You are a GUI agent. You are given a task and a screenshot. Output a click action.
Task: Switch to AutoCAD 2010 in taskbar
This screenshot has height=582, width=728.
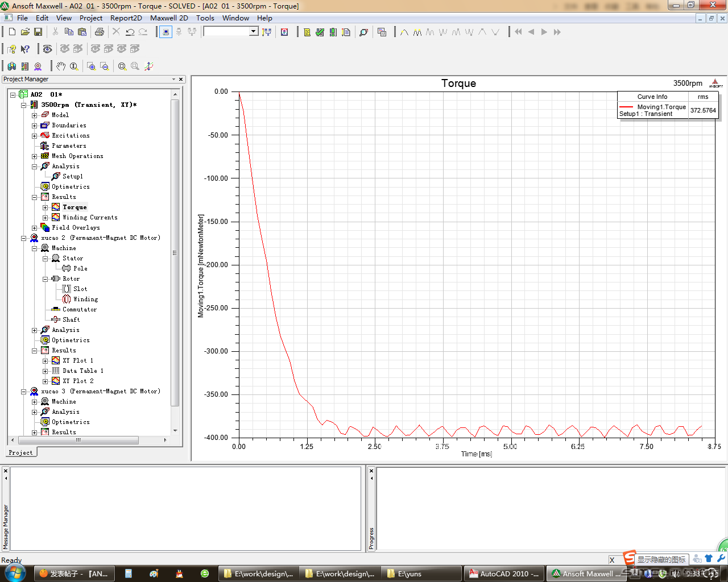coord(504,573)
